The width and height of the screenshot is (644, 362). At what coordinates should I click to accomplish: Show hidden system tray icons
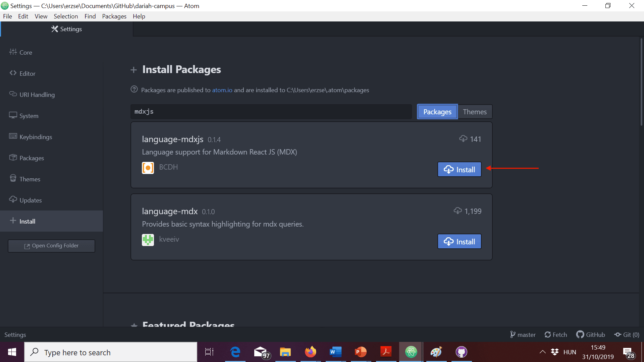(542, 352)
